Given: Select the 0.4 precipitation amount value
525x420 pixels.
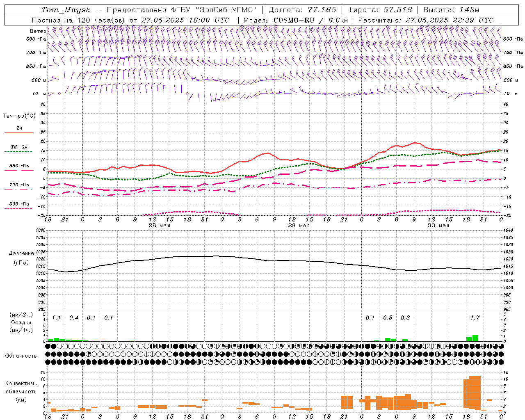Looking at the screenshot, I should 74,318.
